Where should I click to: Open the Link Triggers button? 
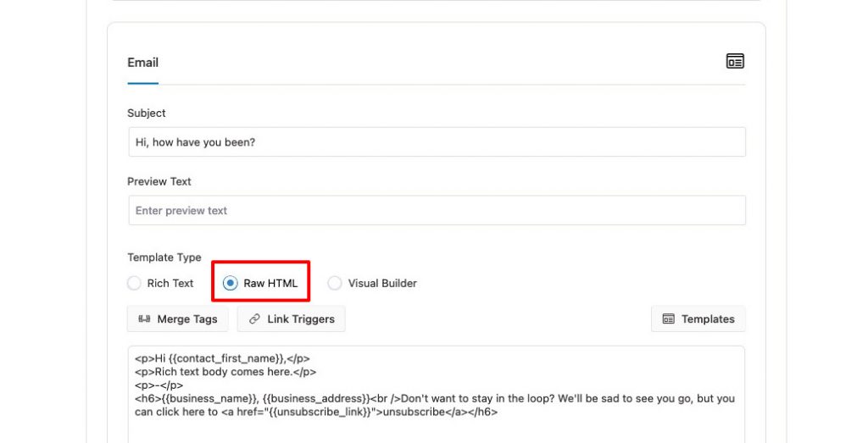coord(292,319)
